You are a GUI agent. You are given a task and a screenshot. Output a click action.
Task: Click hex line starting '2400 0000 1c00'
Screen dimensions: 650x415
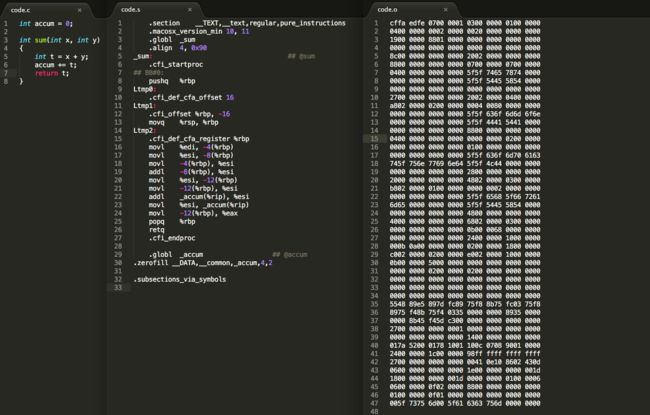pyautogui.click(x=465, y=354)
